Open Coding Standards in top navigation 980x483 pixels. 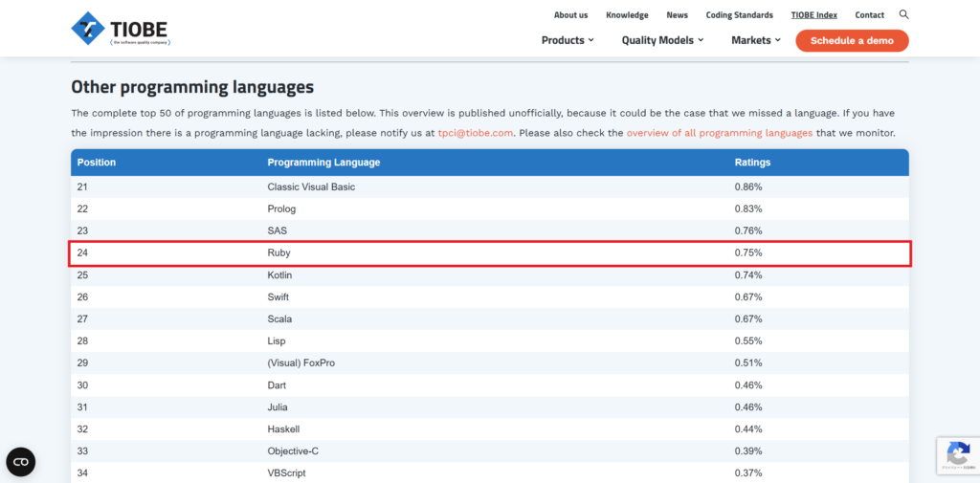(740, 15)
